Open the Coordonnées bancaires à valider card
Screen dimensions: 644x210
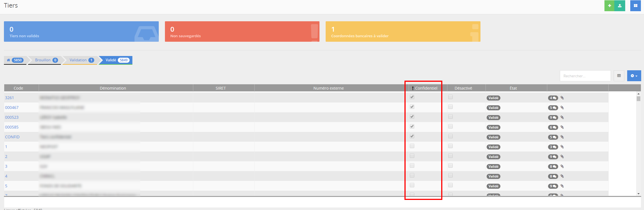coord(403,32)
